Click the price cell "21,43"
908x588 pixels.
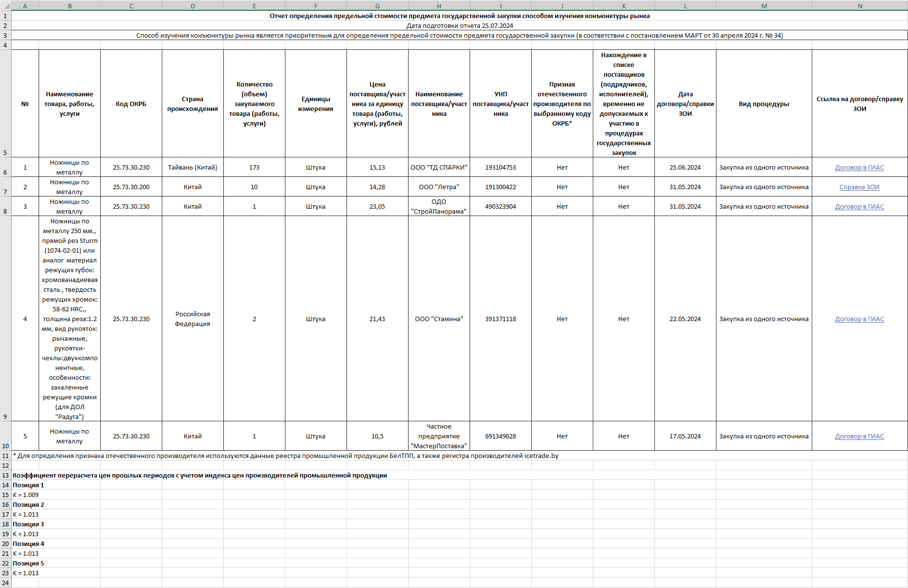point(377,319)
